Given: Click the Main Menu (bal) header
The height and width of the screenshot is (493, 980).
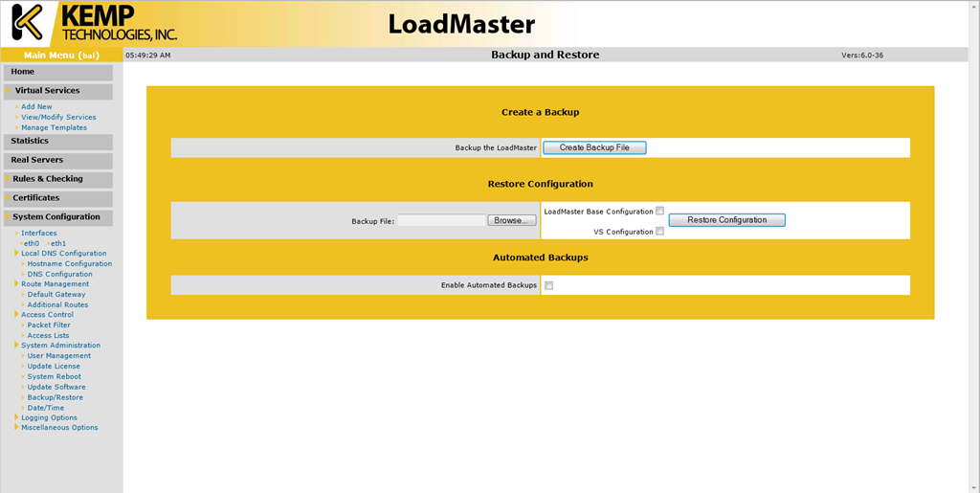Looking at the screenshot, I should click(61, 55).
